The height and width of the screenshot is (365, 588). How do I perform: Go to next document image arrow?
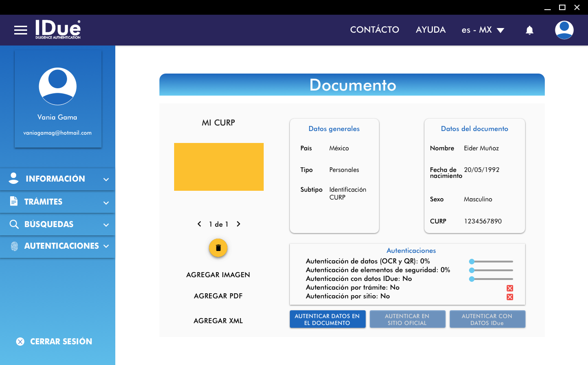coord(238,224)
